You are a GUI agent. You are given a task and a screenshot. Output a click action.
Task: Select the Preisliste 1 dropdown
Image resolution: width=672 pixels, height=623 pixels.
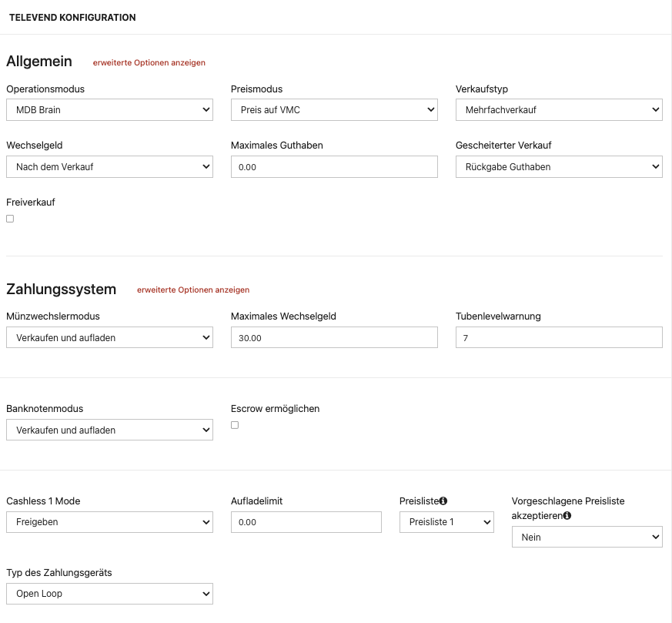pos(446,523)
